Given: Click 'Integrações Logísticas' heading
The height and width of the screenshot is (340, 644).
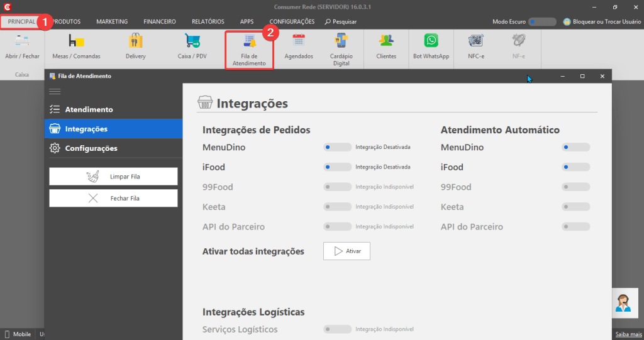Looking at the screenshot, I should coord(253,312).
